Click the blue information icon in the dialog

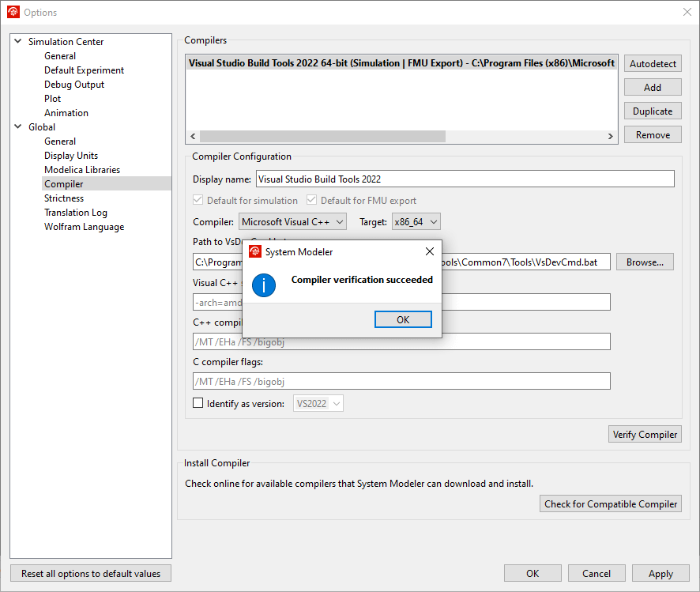(x=264, y=285)
